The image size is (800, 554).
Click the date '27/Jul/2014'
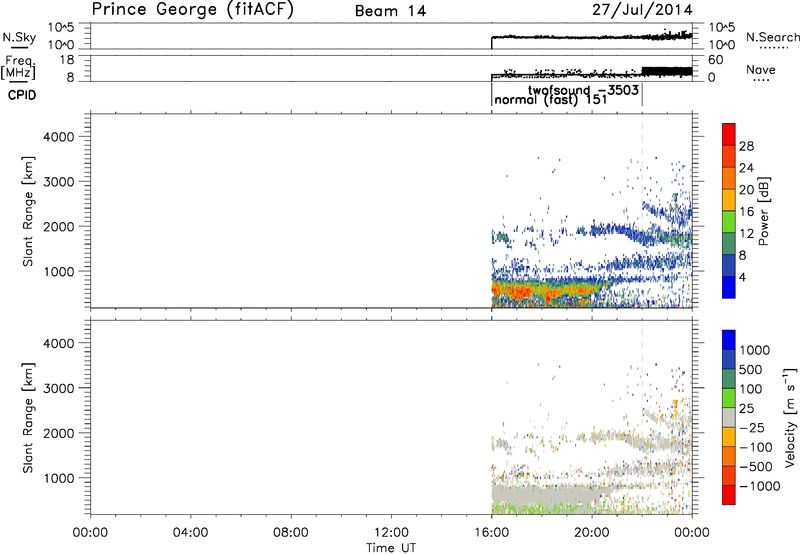tap(642, 10)
